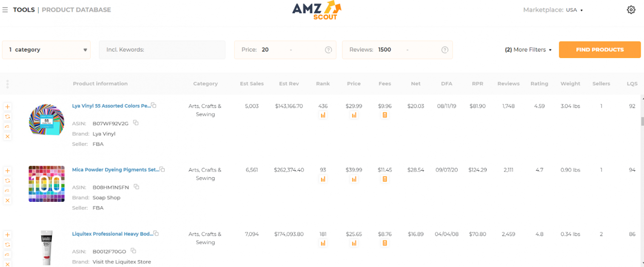Click the Mica Powder product thumbnail
644x267 pixels.
coord(46,184)
